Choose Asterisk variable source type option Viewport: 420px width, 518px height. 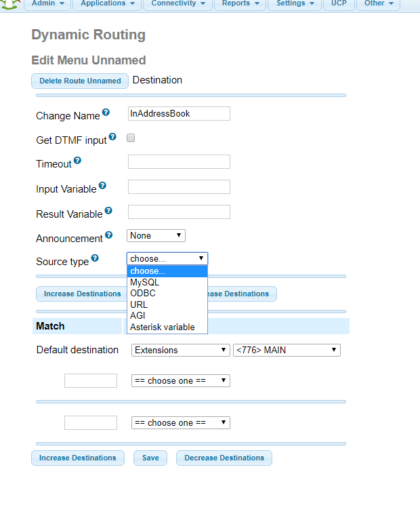coord(163,327)
